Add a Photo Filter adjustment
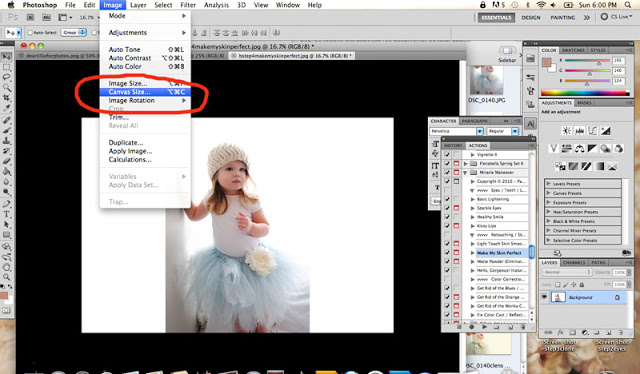640x374 pixels. point(605,149)
